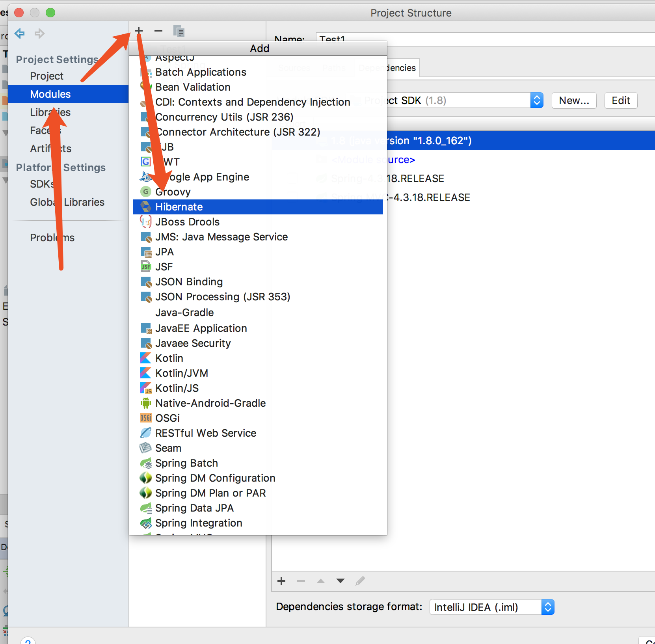Select JSF framework entry
Screen dimensions: 655x644
click(x=258, y=267)
